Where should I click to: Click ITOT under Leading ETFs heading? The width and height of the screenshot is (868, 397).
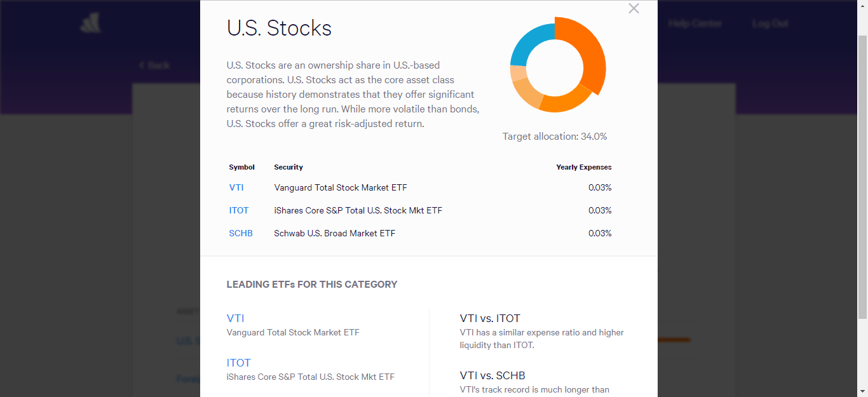click(x=238, y=363)
